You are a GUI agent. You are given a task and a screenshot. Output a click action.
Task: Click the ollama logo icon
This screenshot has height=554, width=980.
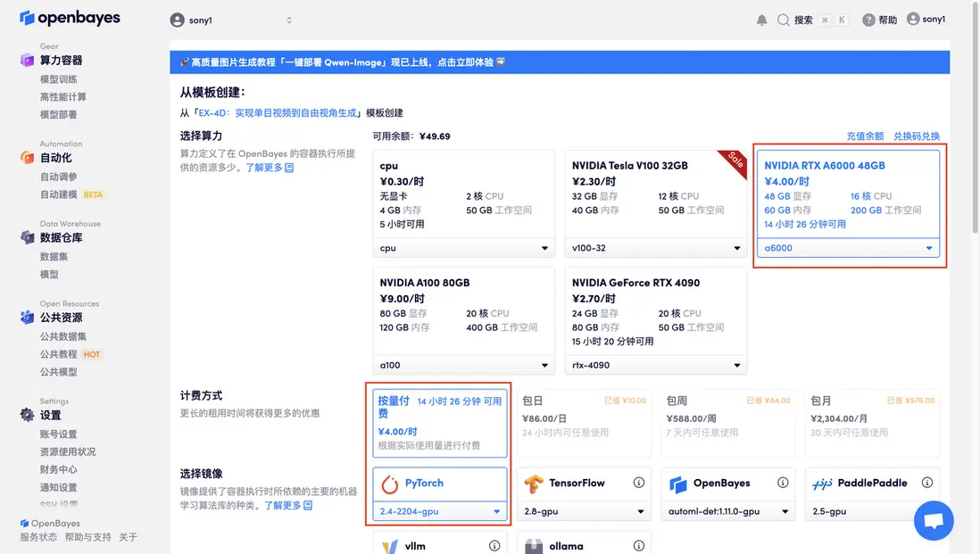[534, 547]
